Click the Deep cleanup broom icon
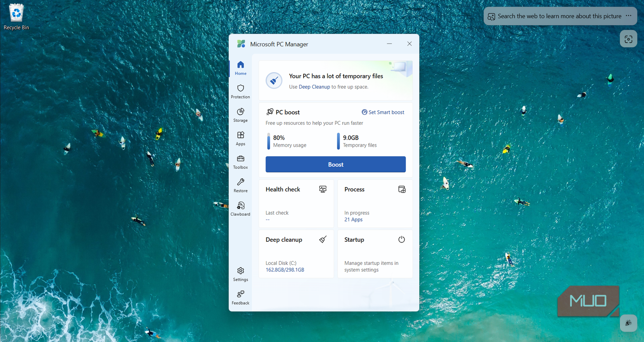644x342 pixels. pos(323,239)
